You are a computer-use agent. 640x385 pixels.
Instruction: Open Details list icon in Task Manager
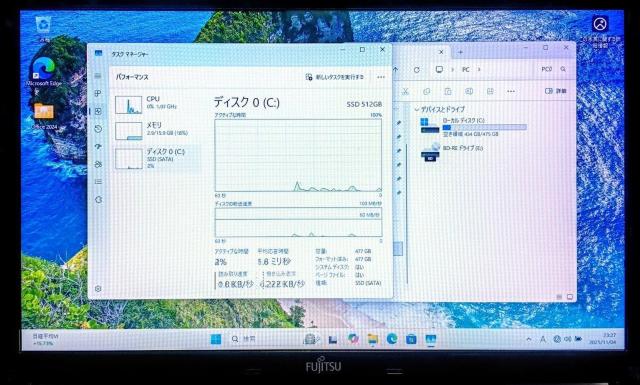coord(98,182)
